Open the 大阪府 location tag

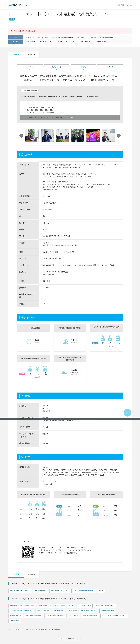pos(101,591)
